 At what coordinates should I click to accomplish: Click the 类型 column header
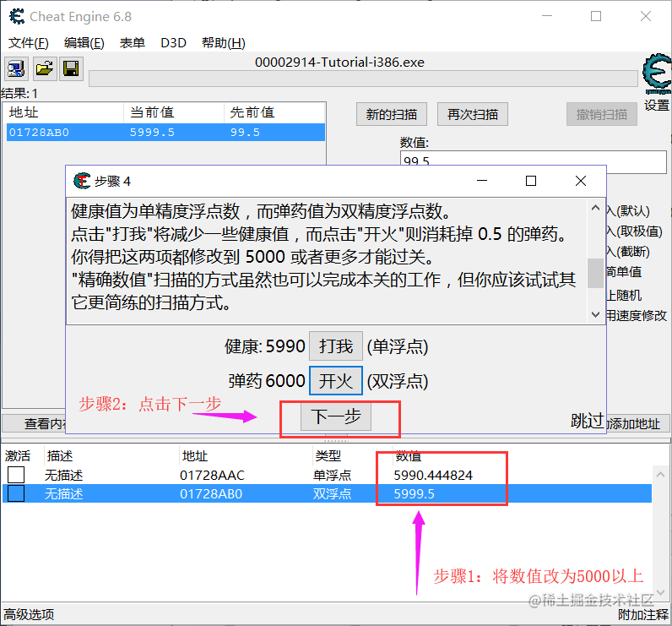328,456
